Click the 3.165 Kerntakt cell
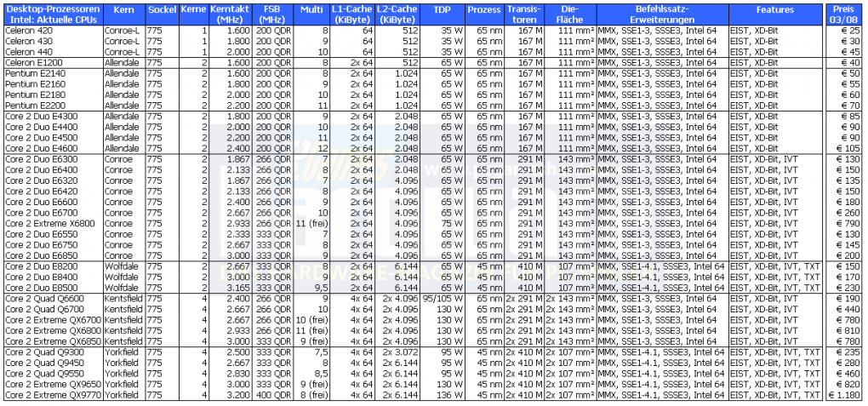This screenshot has height=406, width=868. pyautogui.click(x=237, y=288)
